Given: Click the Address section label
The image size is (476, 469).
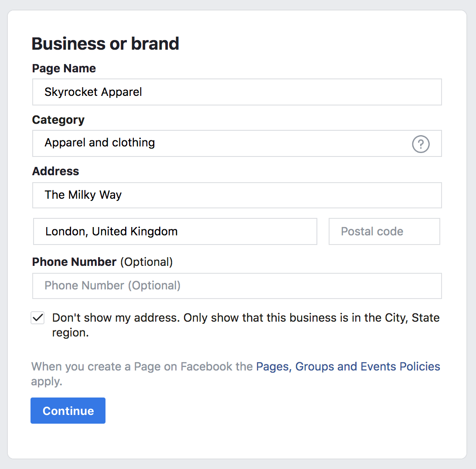Looking at the screenshot, I should (x=55, y=171).
